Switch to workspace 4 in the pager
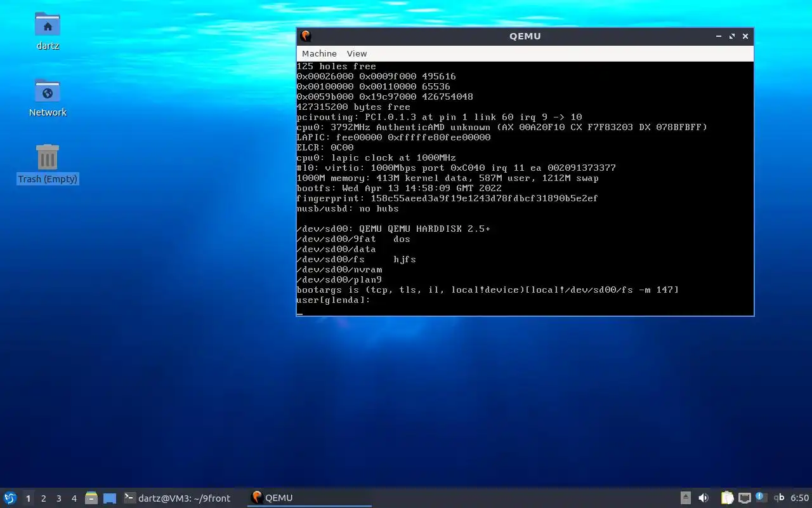 [74, 498]
